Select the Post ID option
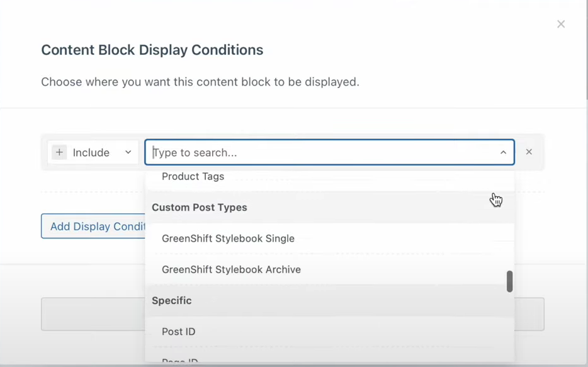 (x=179, y=332)
